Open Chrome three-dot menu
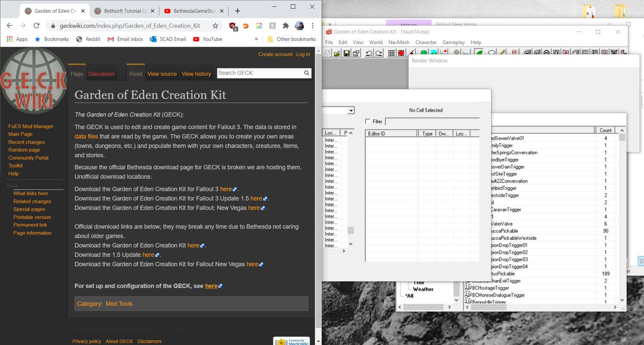The width and height of the screenshot is (644, 345). 313,25
